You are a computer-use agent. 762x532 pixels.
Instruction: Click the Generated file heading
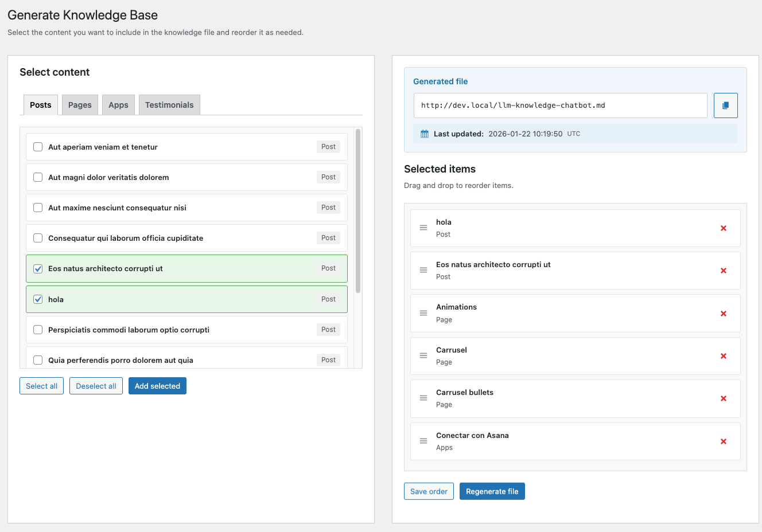pyautogui.click(x=440, y=81)
